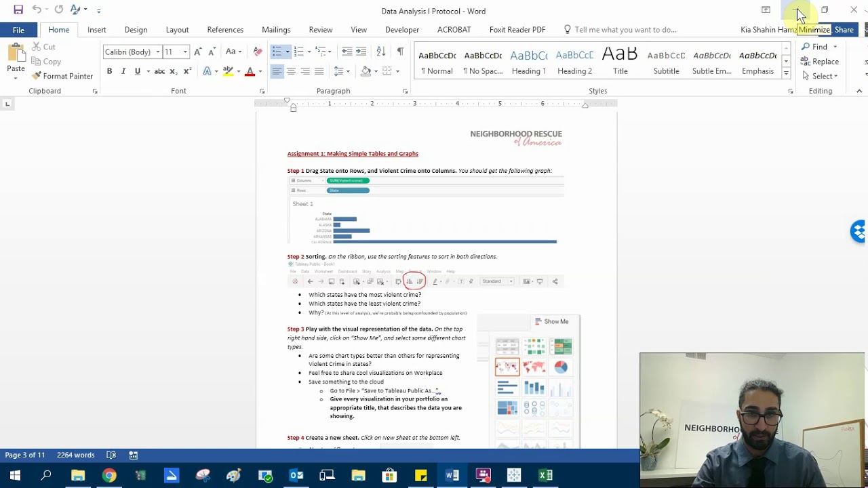The image size is (868, 488).
Task: Collapse the ribbon
Action: point(859,91)
